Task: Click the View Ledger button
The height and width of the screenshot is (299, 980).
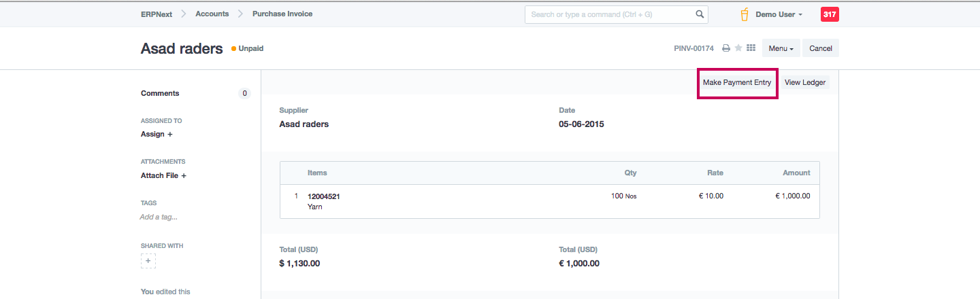Action: 804,82
